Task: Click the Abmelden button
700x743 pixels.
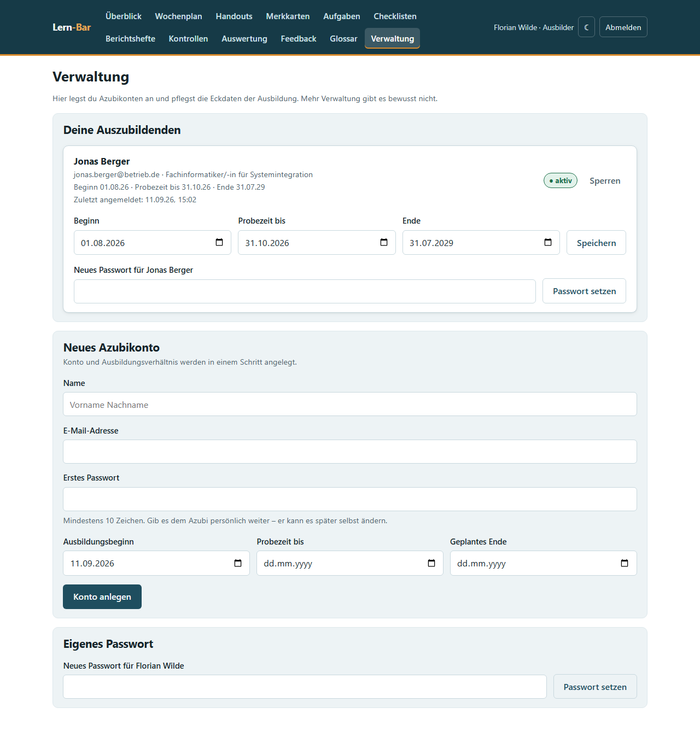Action: pyautogui.click(x=623, y=27)
